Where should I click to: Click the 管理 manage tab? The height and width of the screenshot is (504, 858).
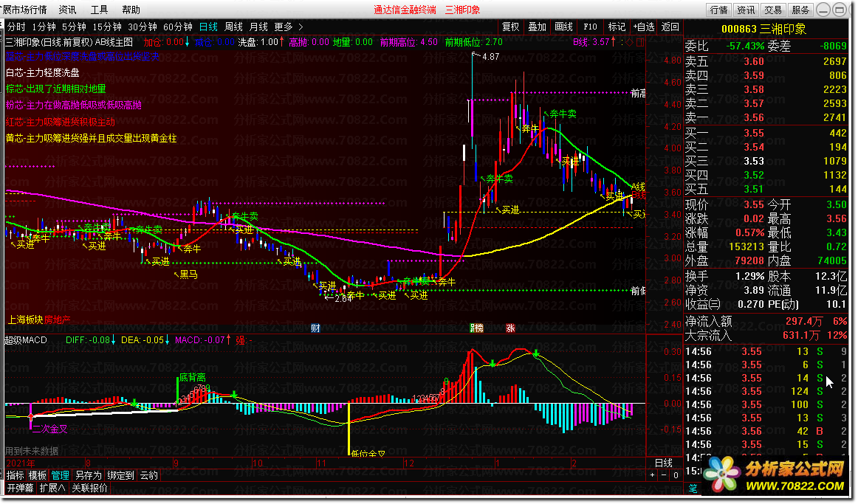(61, 475)
